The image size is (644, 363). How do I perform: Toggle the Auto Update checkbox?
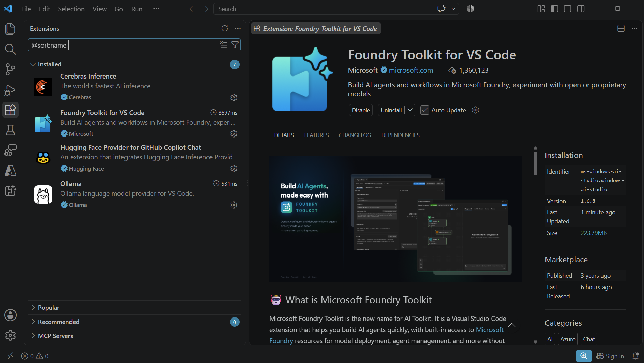pyautogui.click(x=425, y=110)
